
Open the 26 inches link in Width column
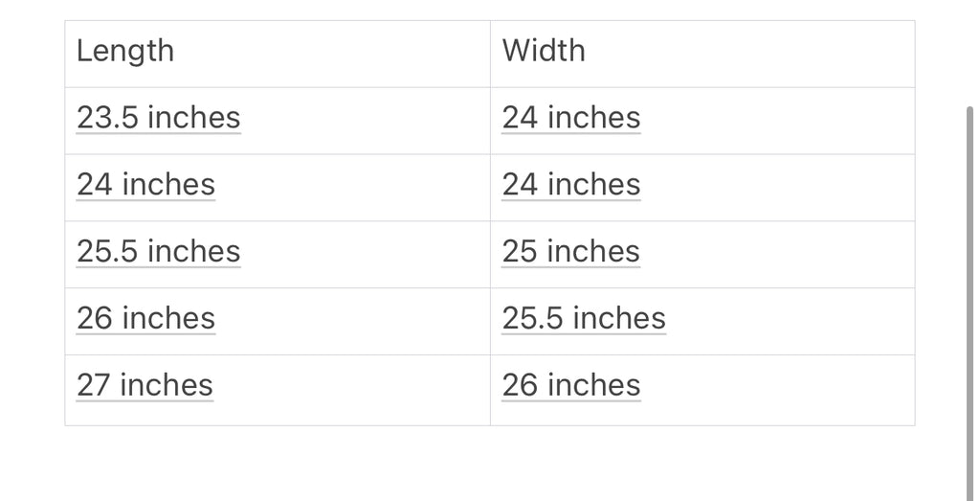pyautogui.click(x=570, y=386)
